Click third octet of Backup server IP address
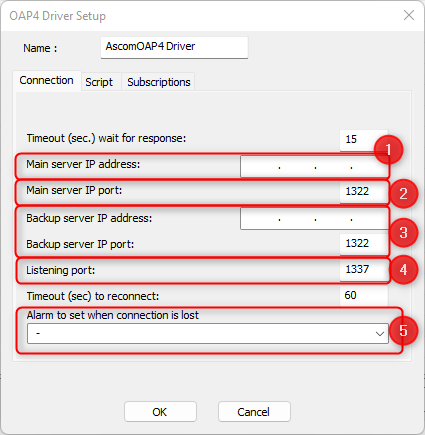 [333, 219]
